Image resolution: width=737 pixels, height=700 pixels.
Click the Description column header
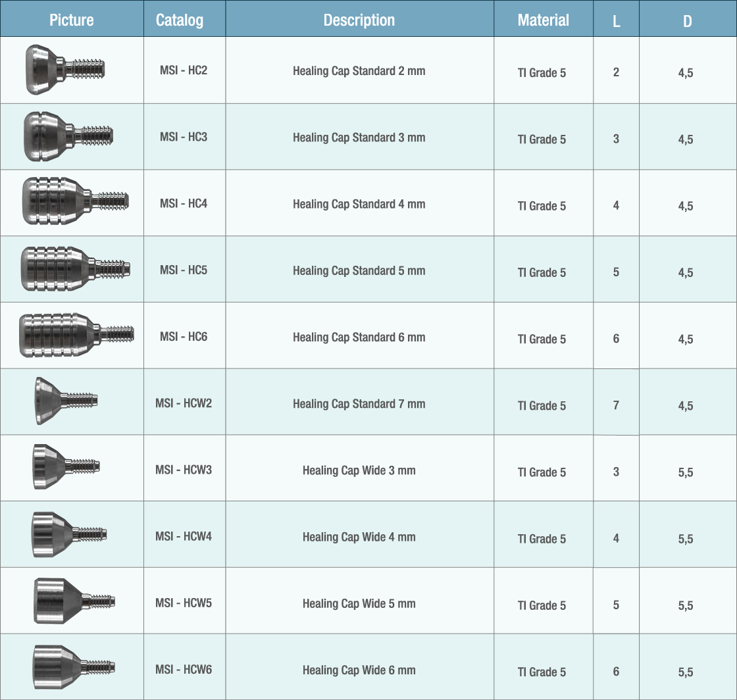[359, 20]
